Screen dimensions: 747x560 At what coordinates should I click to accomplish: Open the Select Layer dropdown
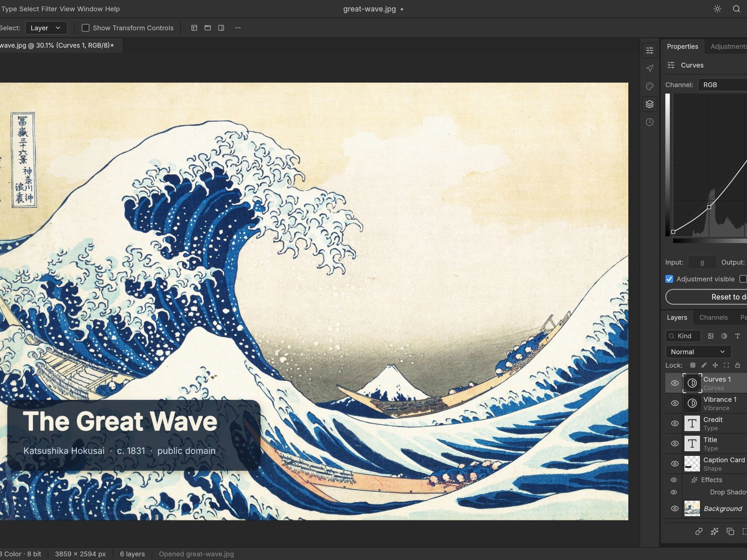point(46,28)
